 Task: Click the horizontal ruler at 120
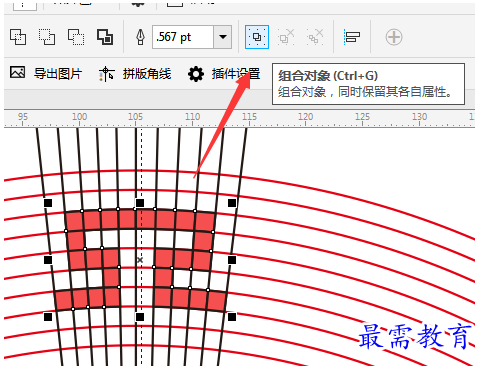pos(305,117)
